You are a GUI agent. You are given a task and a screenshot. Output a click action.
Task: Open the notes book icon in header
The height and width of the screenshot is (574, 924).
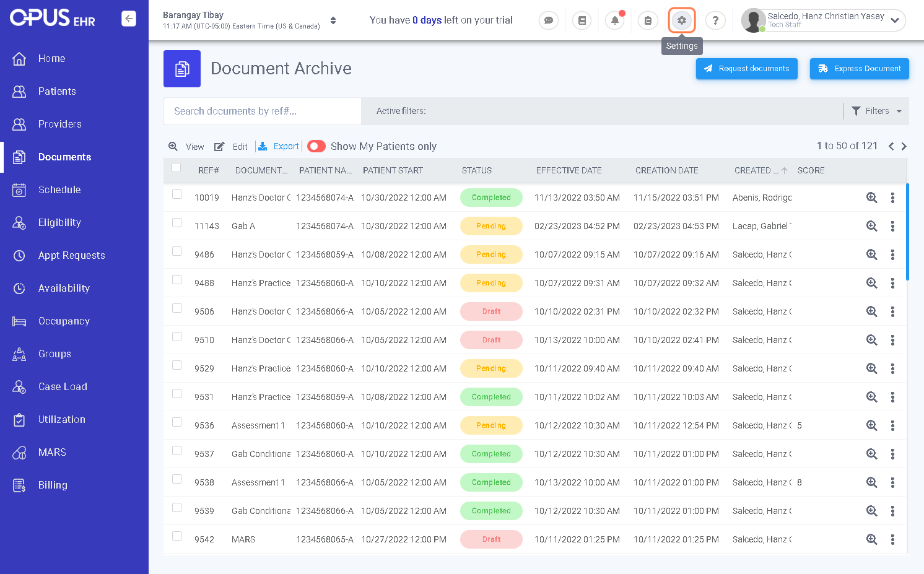(x=582, y=20)
